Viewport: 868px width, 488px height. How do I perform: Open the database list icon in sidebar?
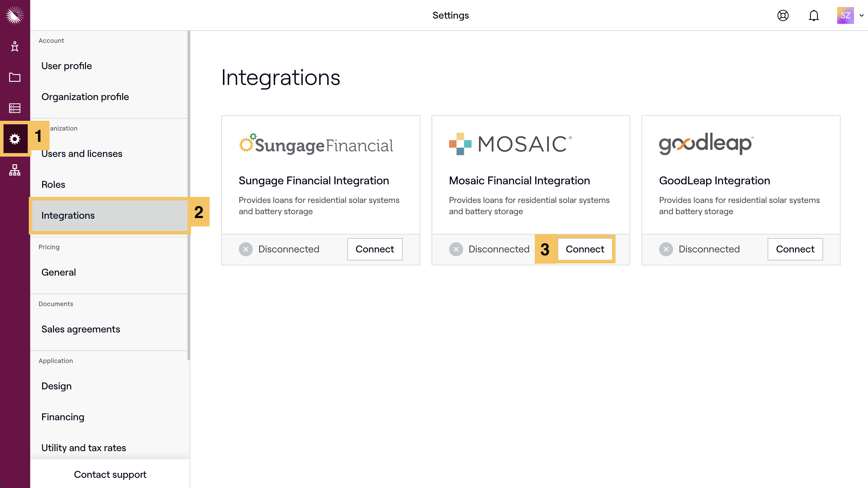click(x=15, y=108)
